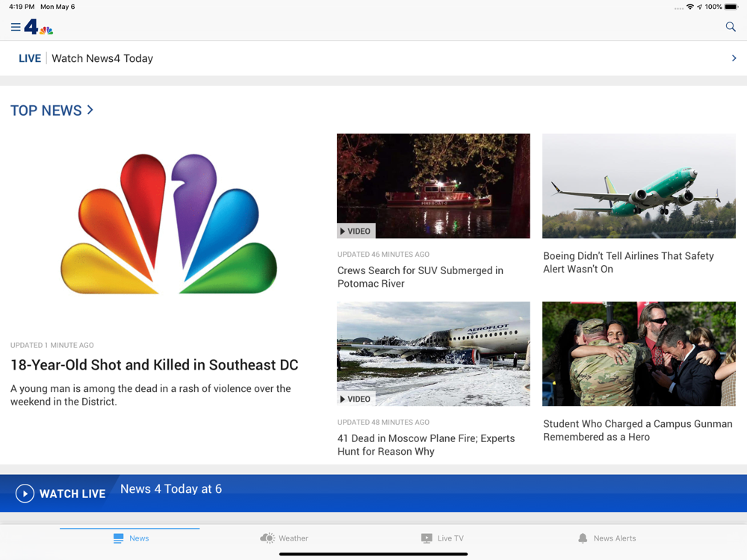
Task: Tap UPDATED 46 MINUTES AGO timestamp
Action: click(383, 255)
